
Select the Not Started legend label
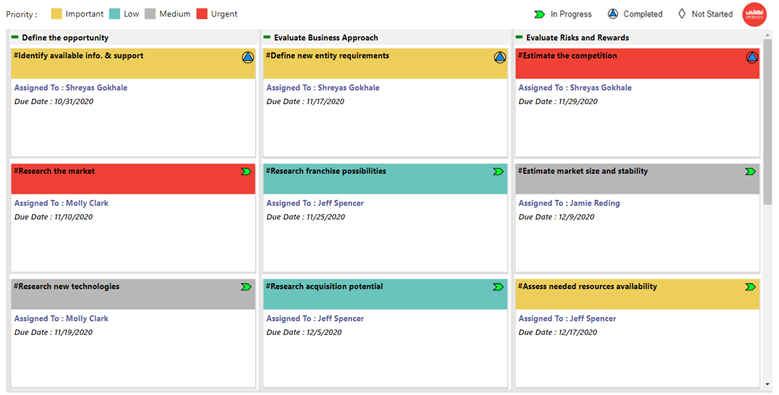[x=712, y=14]
